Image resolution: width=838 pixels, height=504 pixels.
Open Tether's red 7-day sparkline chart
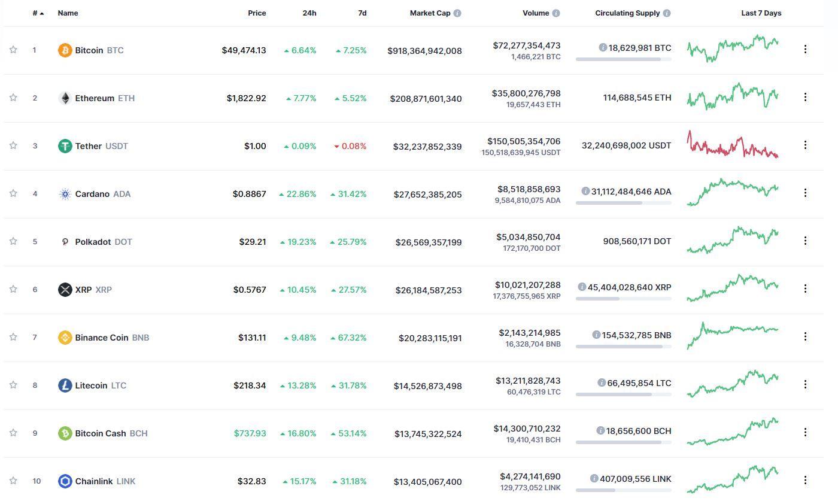733,144
